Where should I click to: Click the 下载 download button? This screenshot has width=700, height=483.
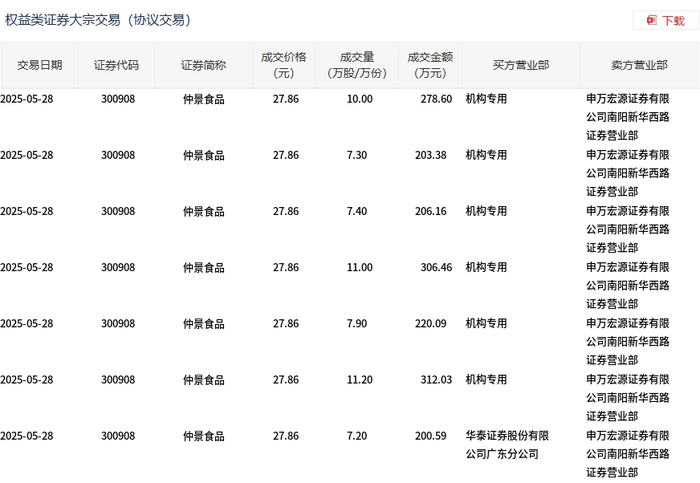(666, 20)
